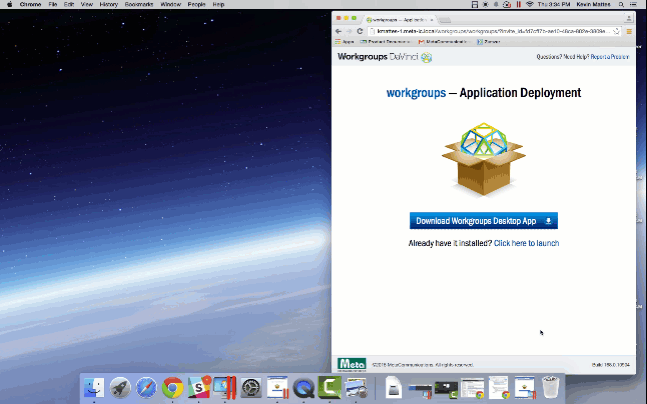Go forward in the Chrome browser
This screenshot has height=404, width=647.
point(349,31)
